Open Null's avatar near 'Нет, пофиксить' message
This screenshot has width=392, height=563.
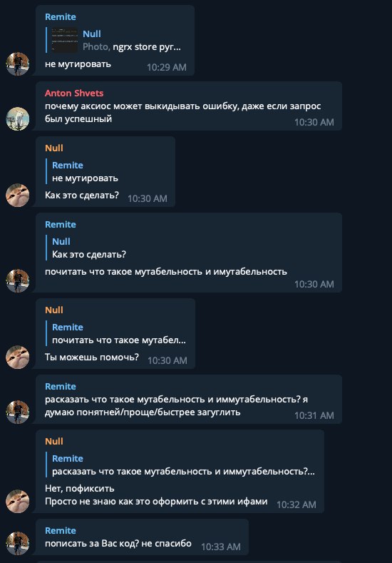18,501
